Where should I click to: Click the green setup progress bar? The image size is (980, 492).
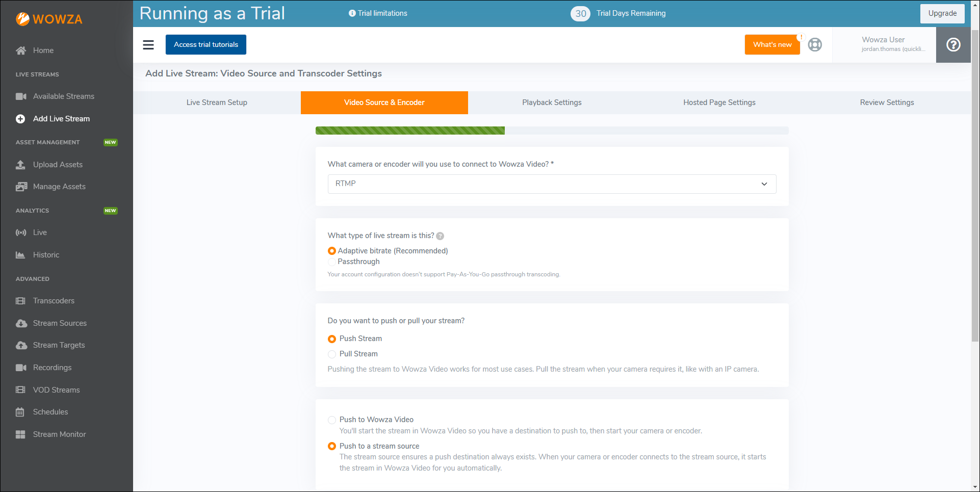[x=410, y=131]
